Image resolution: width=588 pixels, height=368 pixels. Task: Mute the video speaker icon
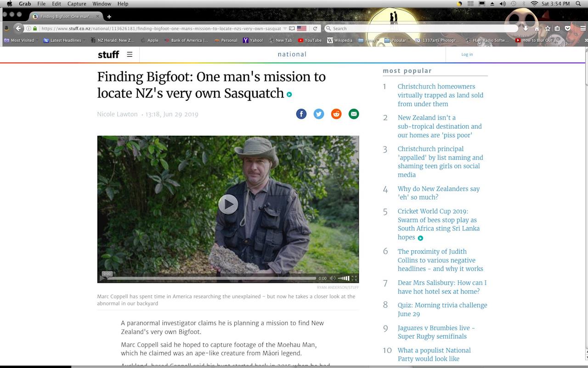click(333, 278)
